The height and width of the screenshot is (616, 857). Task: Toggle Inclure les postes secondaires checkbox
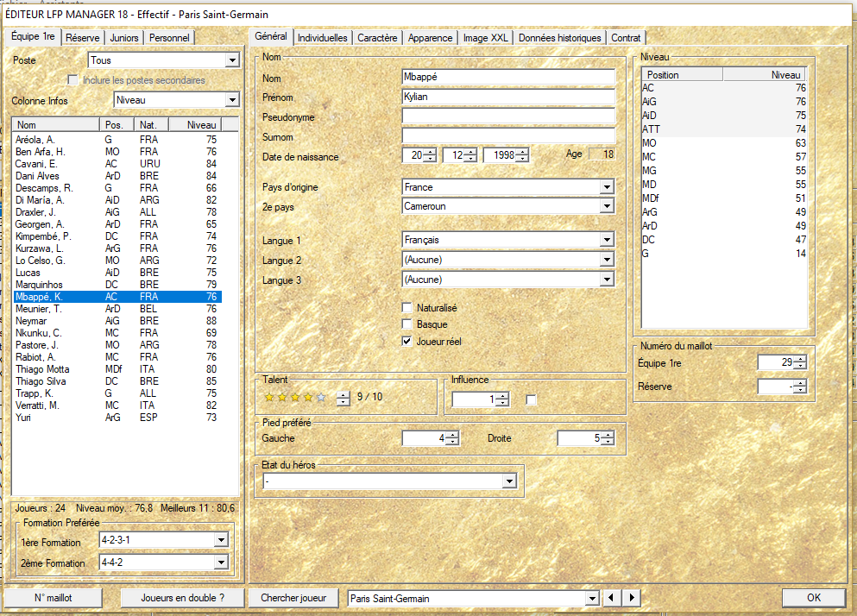[72, 79]
